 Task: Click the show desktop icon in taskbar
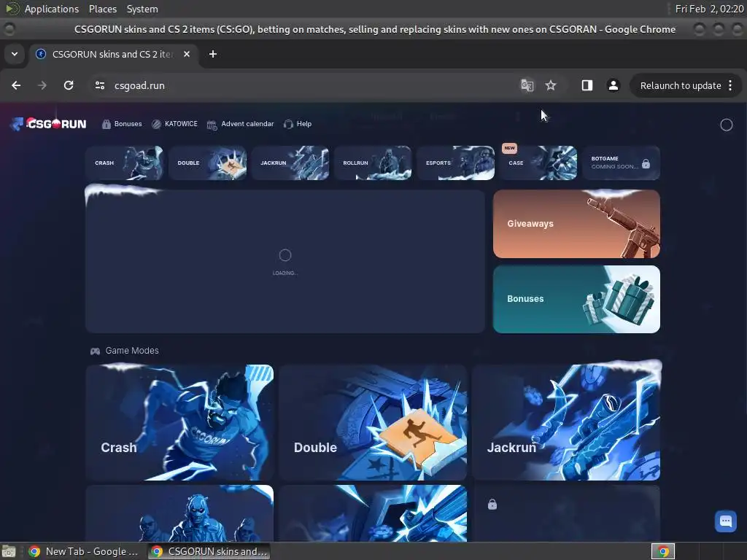(x=9, y=551)
